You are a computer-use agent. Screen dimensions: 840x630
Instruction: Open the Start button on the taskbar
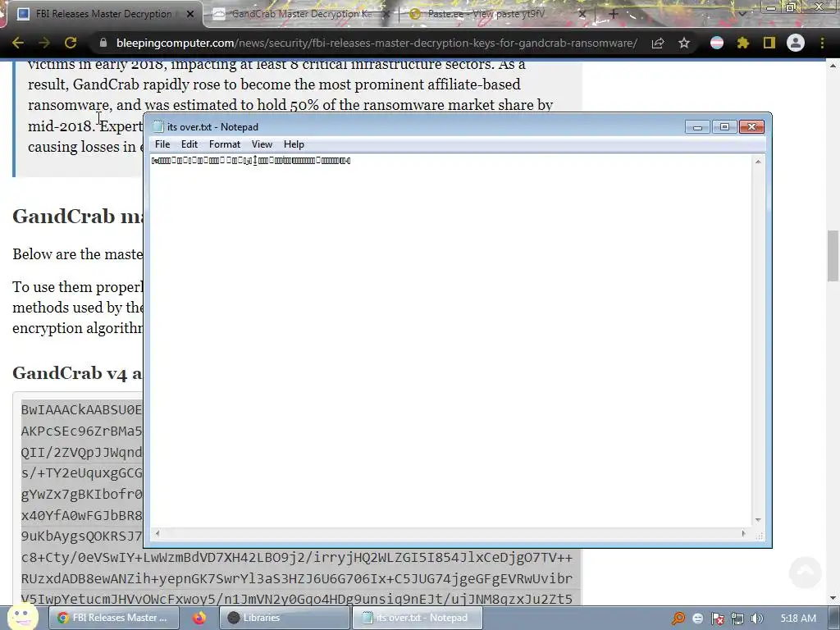click(22, 617)
